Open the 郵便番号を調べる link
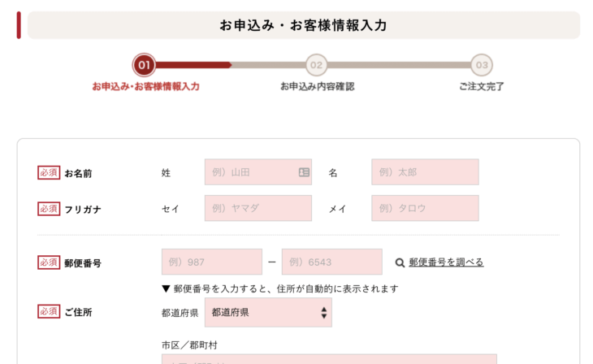This screenshot has width=593, height=364. coord(446,262)
